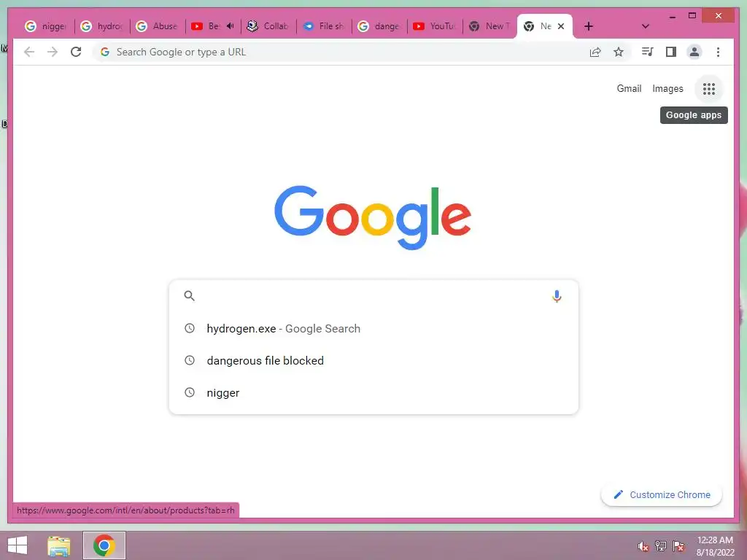Click the magnifier icon in the search box
Screen dimensions: 747x560
point(189,296)
